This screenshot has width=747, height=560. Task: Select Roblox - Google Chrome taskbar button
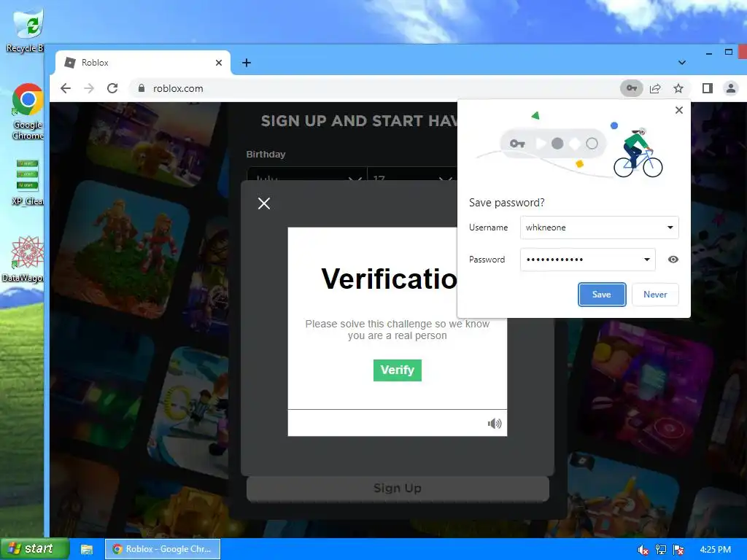(163, 550)
